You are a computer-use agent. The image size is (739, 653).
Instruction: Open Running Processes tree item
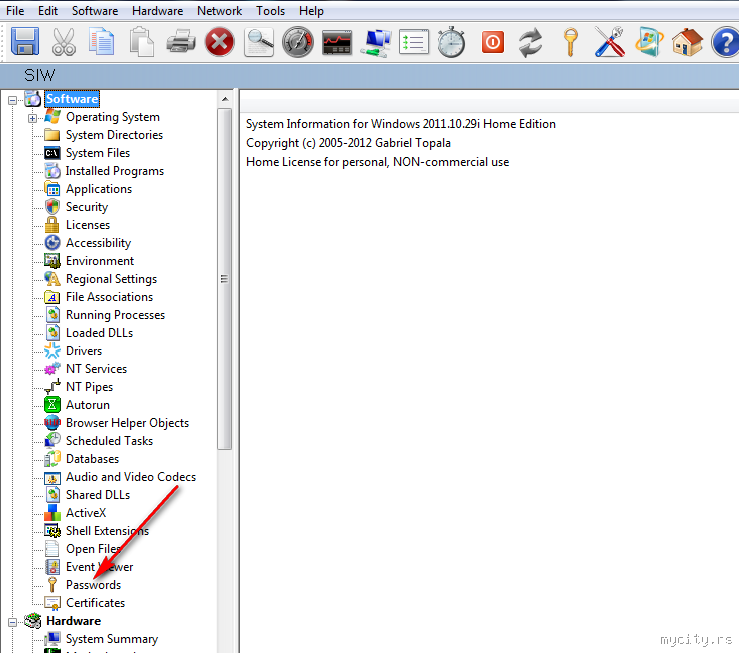pyautogui.click(x=115, y=315)
